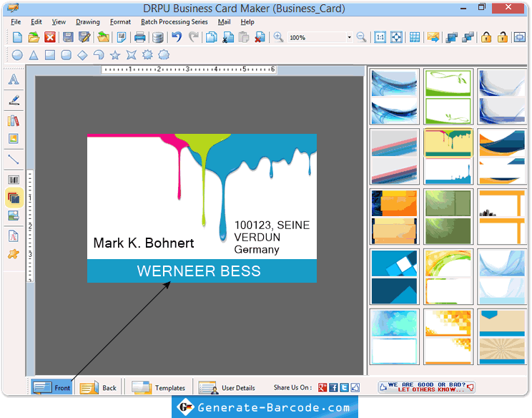Switch to the Back card side

98,387
